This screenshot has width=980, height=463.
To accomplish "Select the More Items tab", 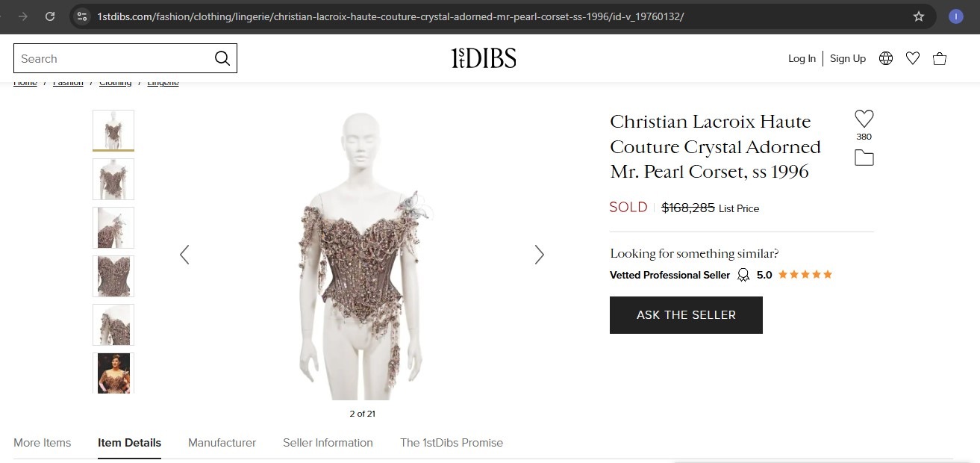I will click(x=43, y=443).
